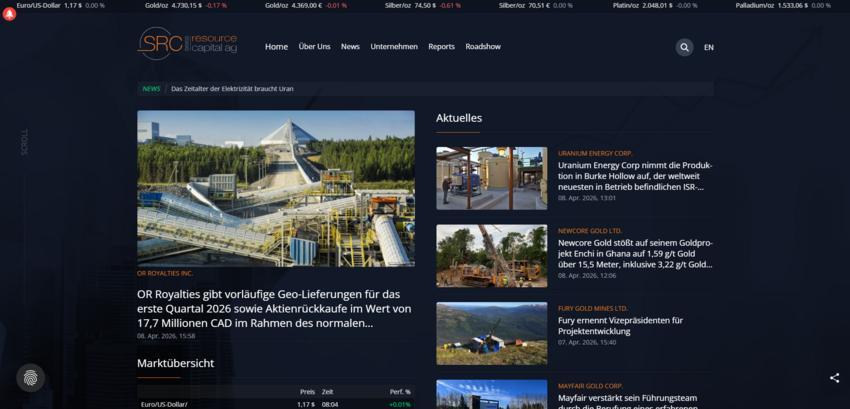Open Uranium Energy Burke Hollow headline

635,176
